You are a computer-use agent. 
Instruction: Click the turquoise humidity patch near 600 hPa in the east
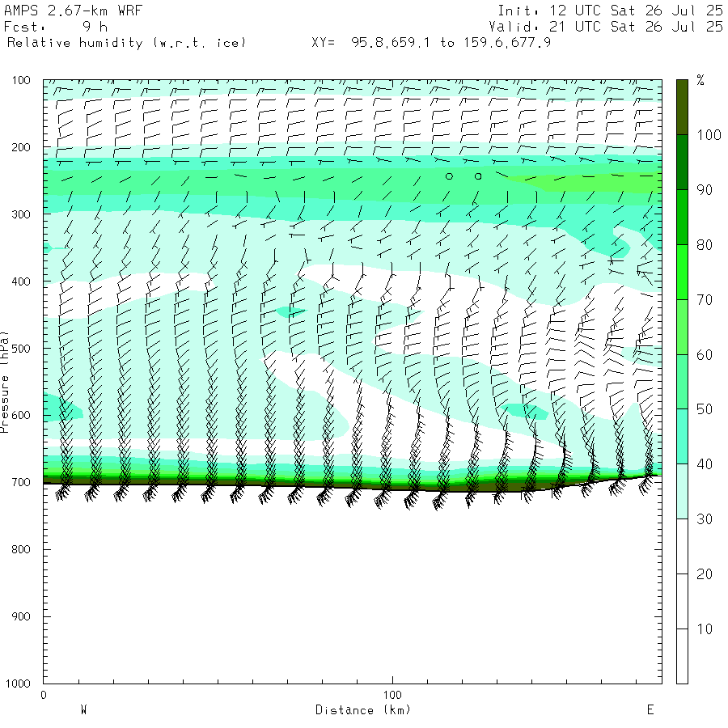(x=525, y=412)
